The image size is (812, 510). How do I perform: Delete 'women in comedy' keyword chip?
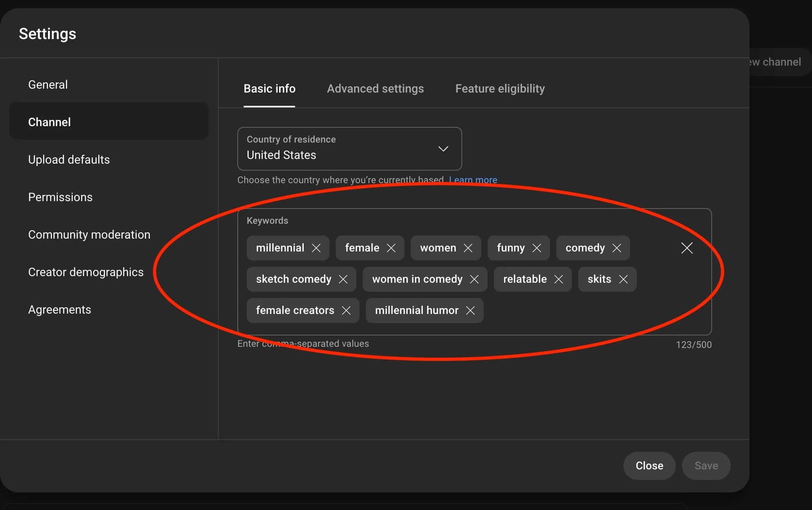click(474, 279)
